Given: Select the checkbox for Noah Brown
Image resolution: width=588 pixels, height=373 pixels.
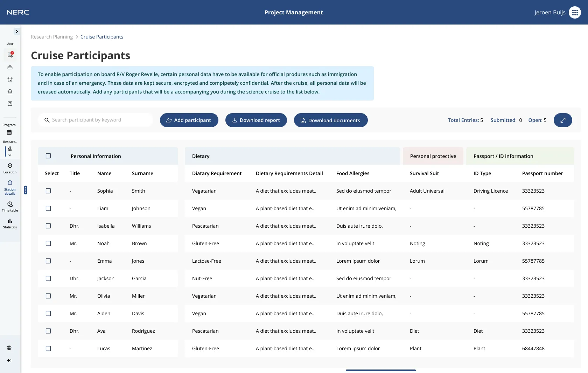Looking at the screenshot, I should tap(48, 243).
